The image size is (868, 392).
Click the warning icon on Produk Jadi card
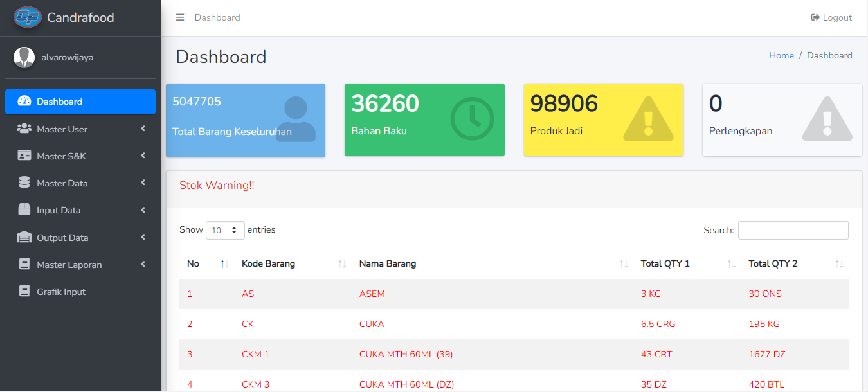[x=648, y=119]
